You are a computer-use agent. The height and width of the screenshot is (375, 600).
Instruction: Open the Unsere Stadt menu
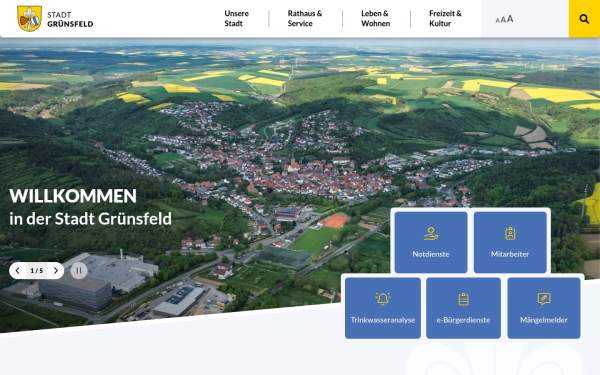coord(236,18)
